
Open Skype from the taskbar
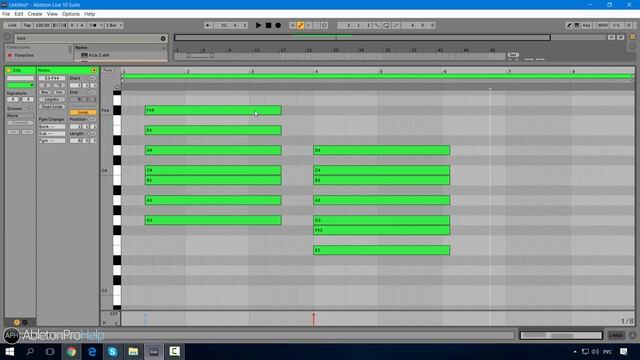(x=113, y=351)
